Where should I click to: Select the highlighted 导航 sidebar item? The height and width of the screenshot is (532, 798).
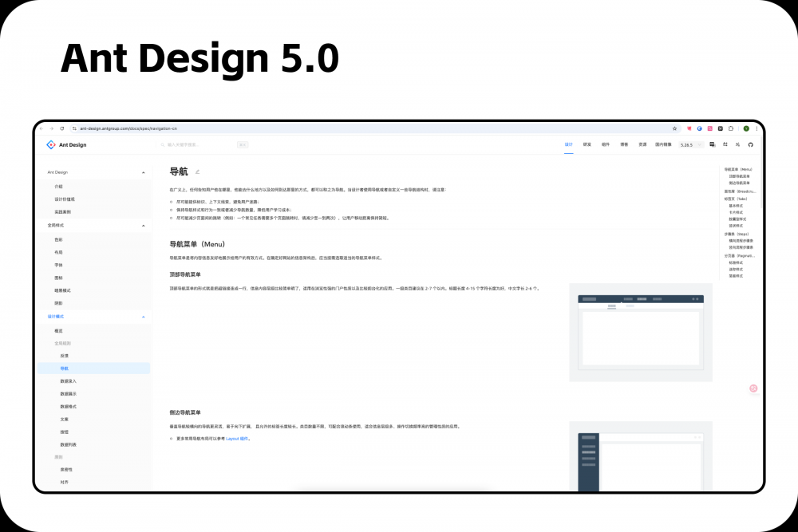click(93, 368)
